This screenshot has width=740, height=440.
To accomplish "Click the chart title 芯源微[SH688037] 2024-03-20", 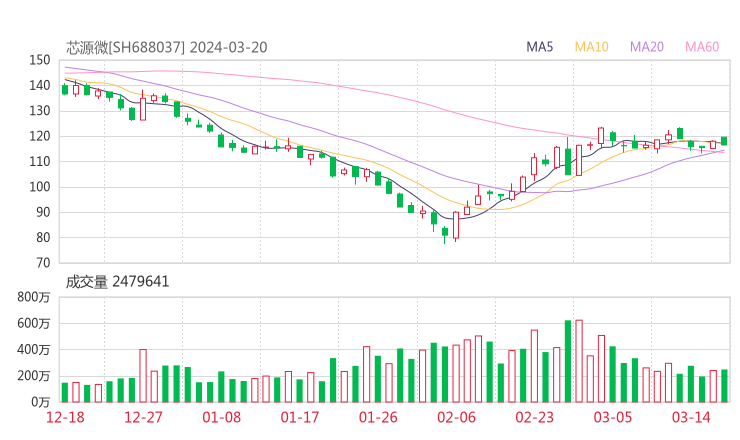I will click(x=167, y=47).
